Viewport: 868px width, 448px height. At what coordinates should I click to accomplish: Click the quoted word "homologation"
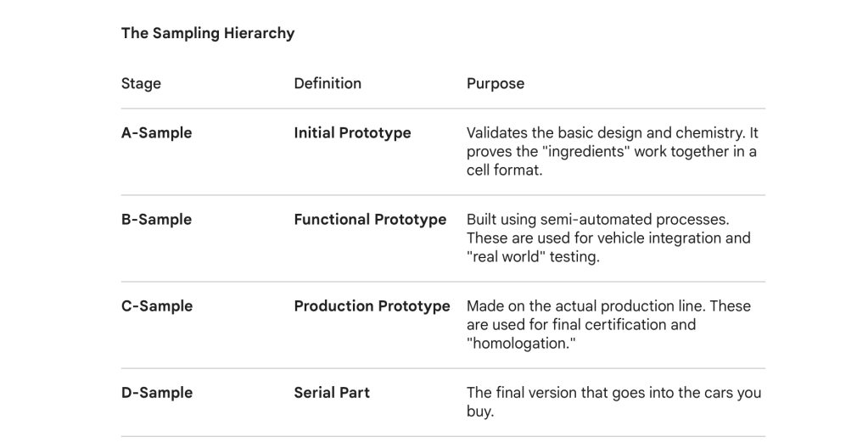(517, 343)
